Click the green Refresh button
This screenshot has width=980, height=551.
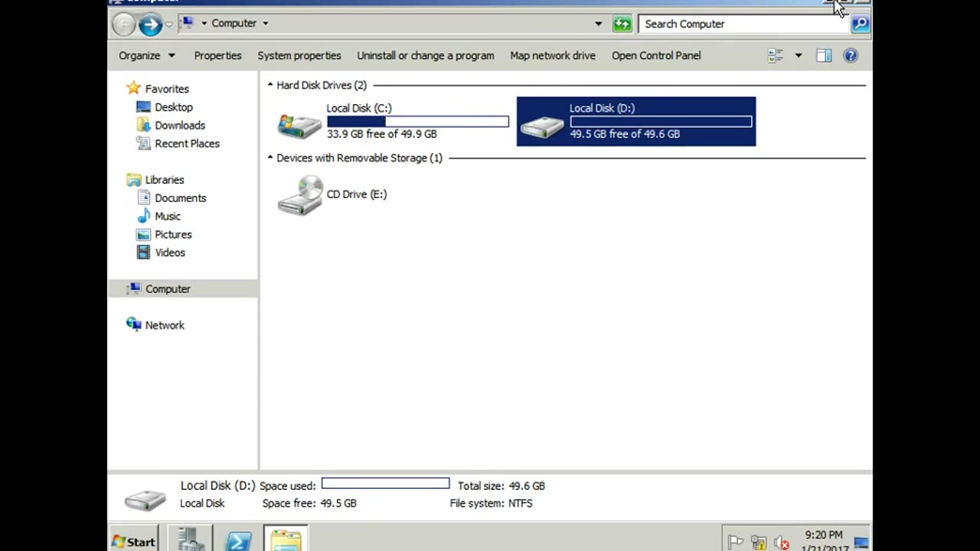pos(622,24)
